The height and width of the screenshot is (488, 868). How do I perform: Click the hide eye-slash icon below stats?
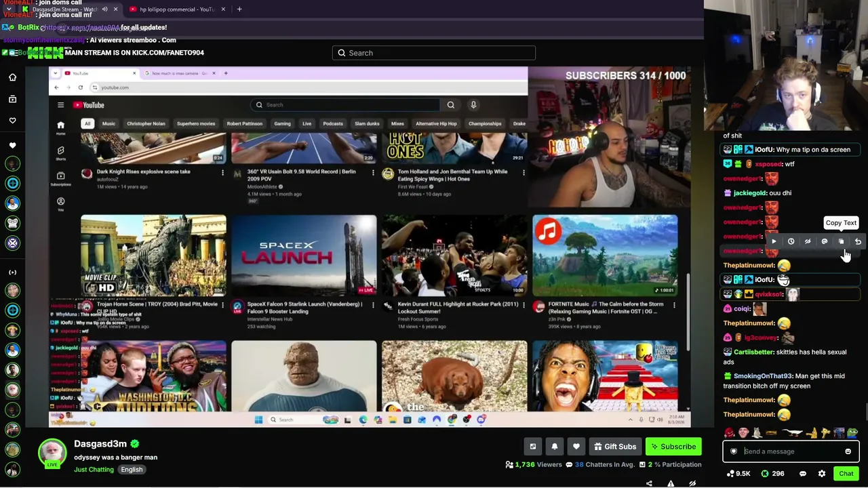[x=692, y=483]
